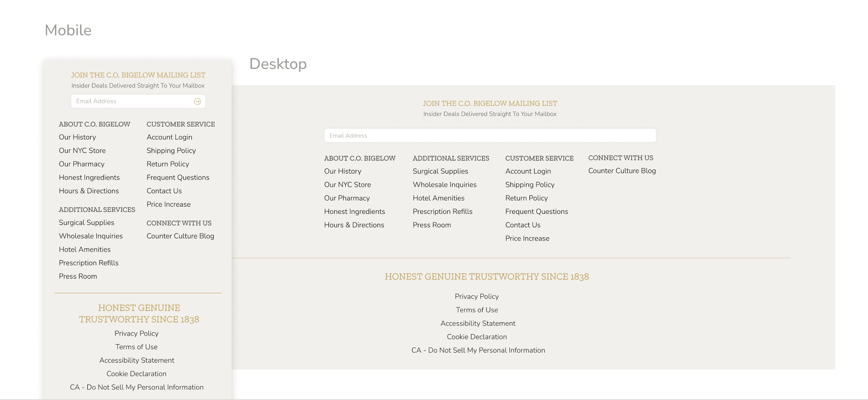
Task: Click the desktop 'JOIN THE C.O. BIGELOW MAILING LIST' heading
Action: coord(490,103)
